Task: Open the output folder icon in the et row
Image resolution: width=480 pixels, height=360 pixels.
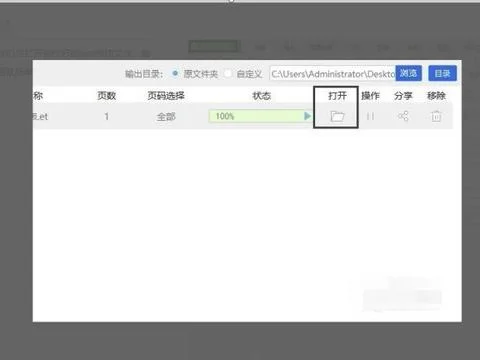Action: pyautogui.click(x=337, y=116)
